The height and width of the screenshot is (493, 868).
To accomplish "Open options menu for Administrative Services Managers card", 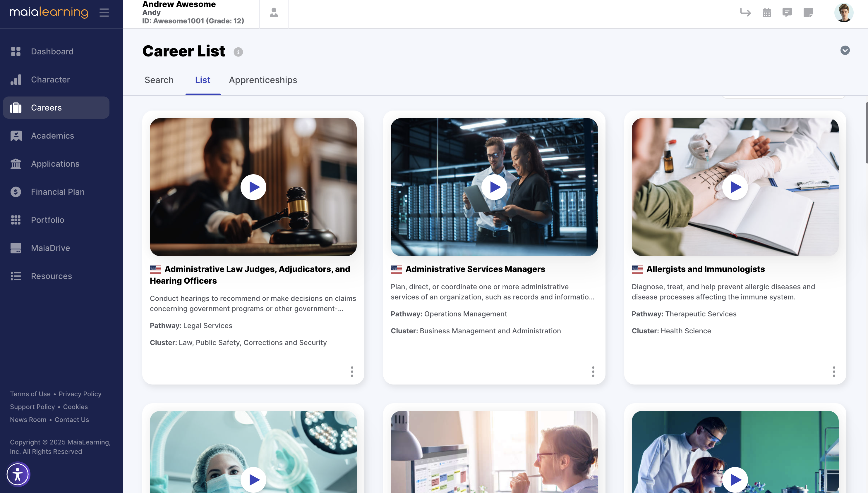I will pos(593,371).
